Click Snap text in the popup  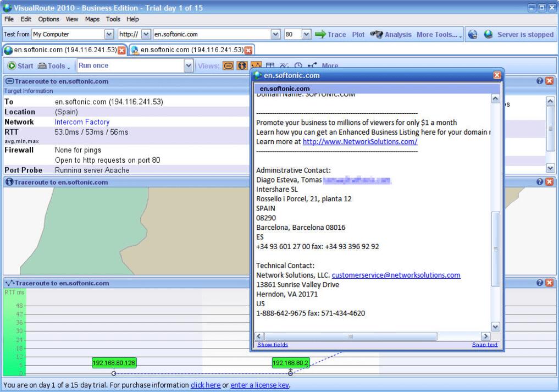[x=485, y=345]
